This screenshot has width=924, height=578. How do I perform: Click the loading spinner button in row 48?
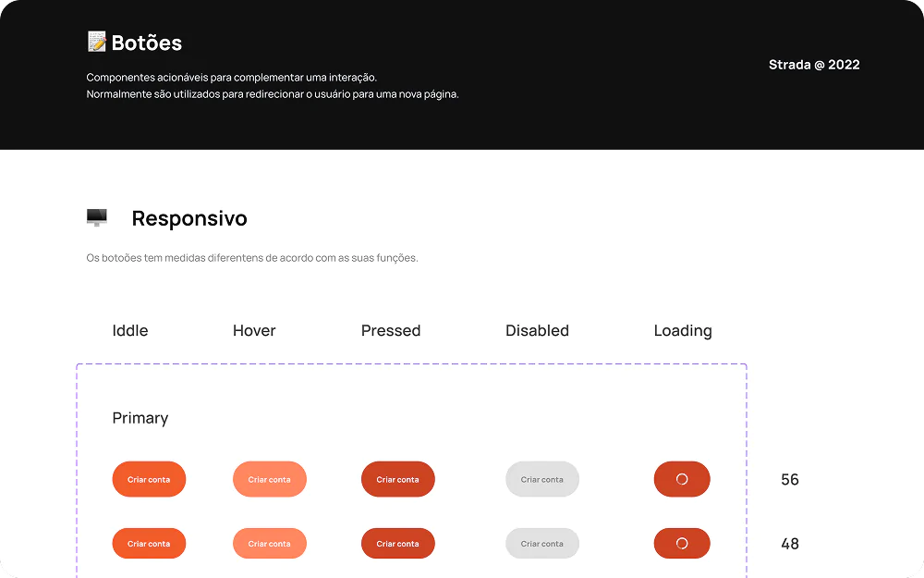682,544
